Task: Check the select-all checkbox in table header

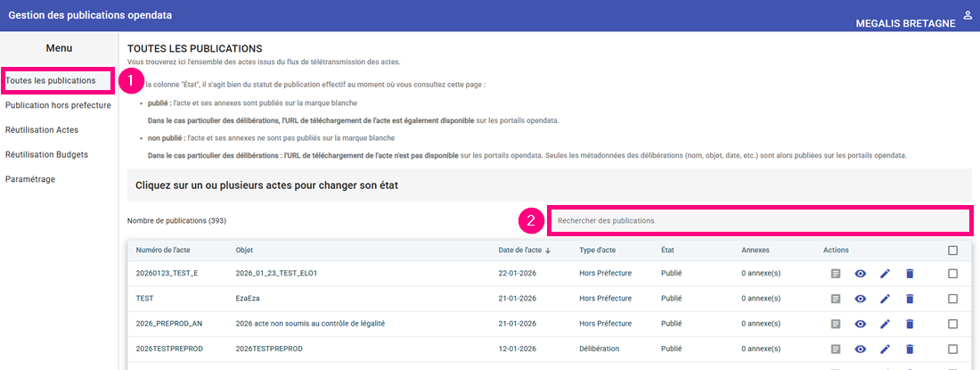Action: (953, 251)
